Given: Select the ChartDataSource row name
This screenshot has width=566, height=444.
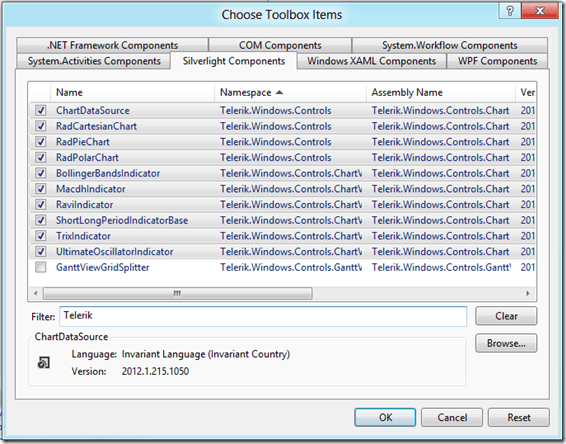Looking at the screenshot, I should (x=93, y=110).
